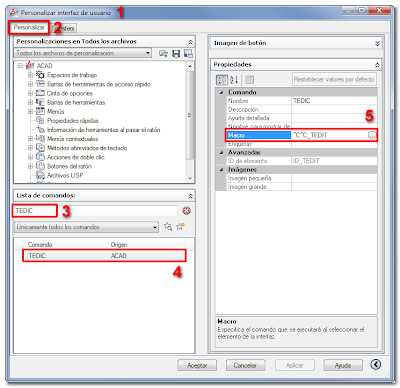This screenshot has width=400, height=388.
Task: Click the create new command star icon
Action: click(180, 227)
